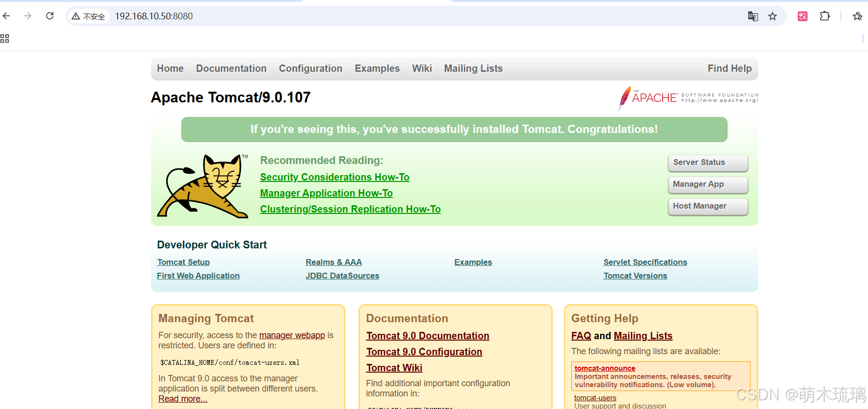The image size is (868, 409).
Task: Click the $CATALINA_HOME/conf/tomcat-users.xml path text
Action: (230, 362)
